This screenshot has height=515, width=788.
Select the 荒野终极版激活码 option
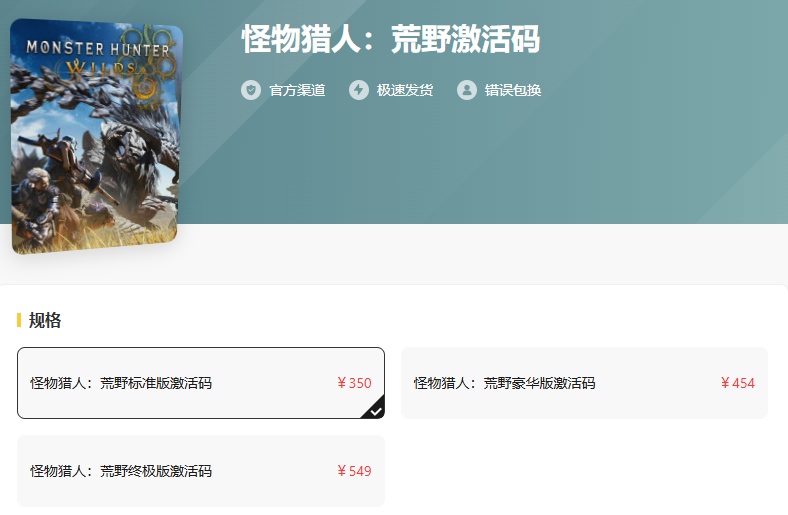point(201,471)
